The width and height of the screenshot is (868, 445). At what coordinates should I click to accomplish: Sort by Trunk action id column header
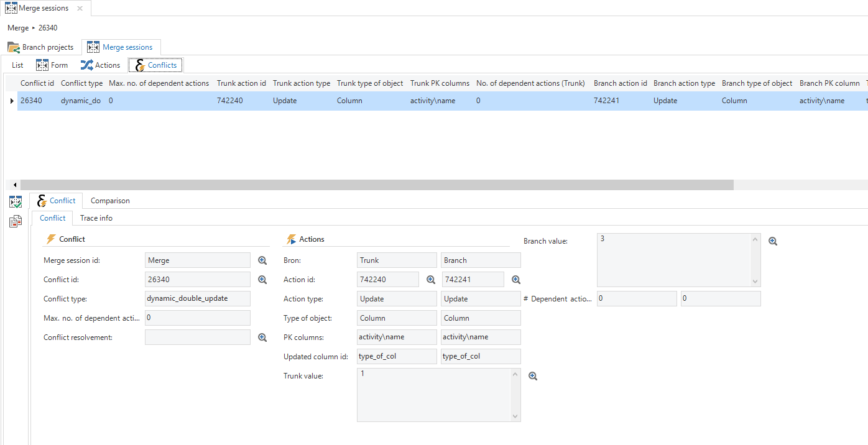tap(241, 83)
